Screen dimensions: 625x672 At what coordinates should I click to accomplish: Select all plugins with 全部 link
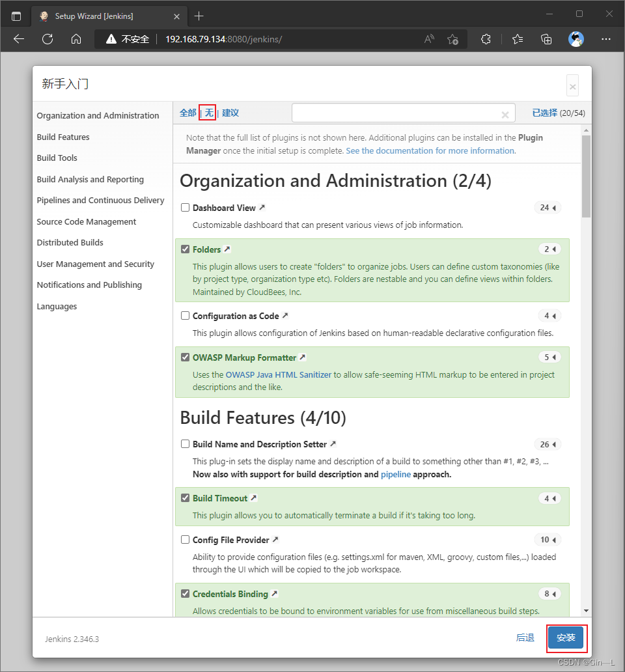[x=187, y=113]
